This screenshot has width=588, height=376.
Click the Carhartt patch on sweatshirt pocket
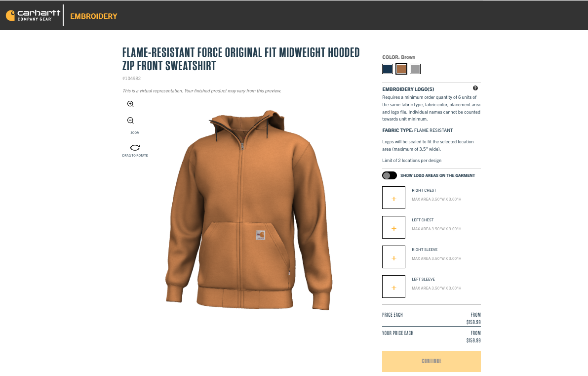[x=261, y=235]
